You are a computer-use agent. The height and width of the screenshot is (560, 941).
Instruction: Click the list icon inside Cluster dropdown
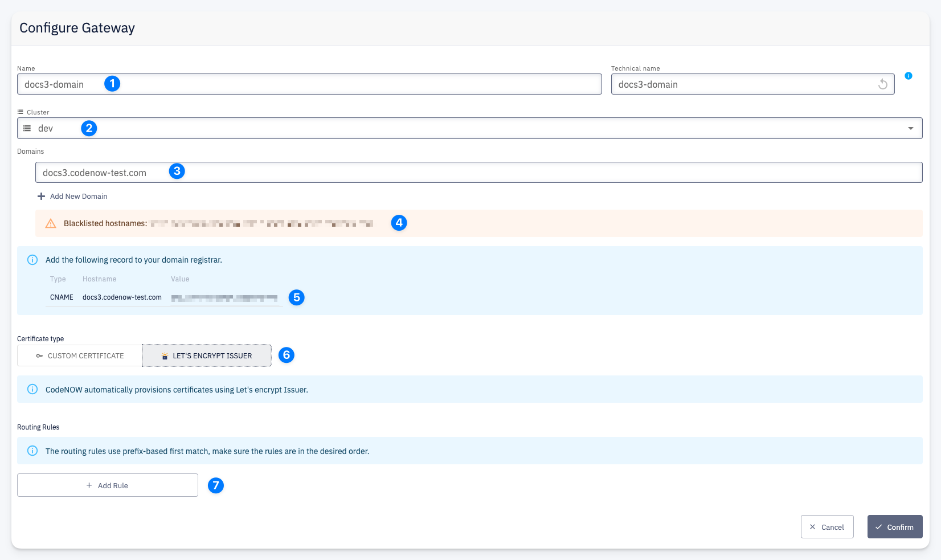click(27, 128)
